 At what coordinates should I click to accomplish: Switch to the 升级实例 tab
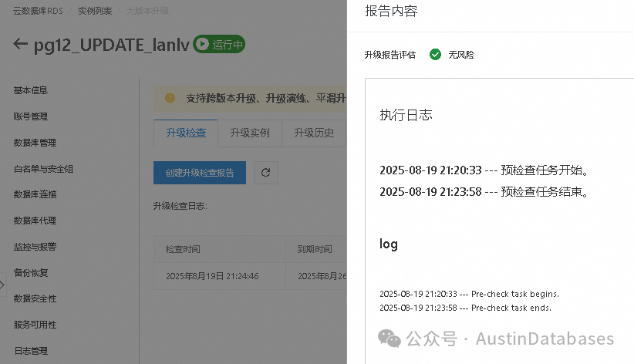tap(249, 133)
